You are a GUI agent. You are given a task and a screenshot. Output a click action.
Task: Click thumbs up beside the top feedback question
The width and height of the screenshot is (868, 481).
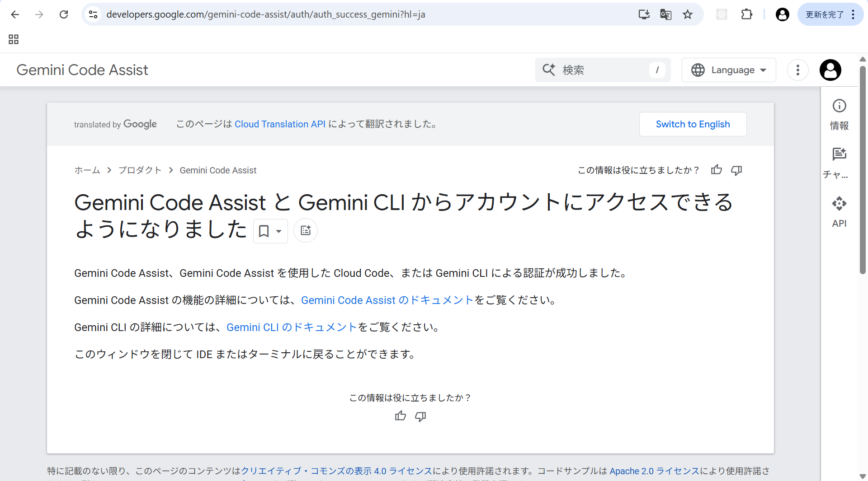[x=716, y=170]
